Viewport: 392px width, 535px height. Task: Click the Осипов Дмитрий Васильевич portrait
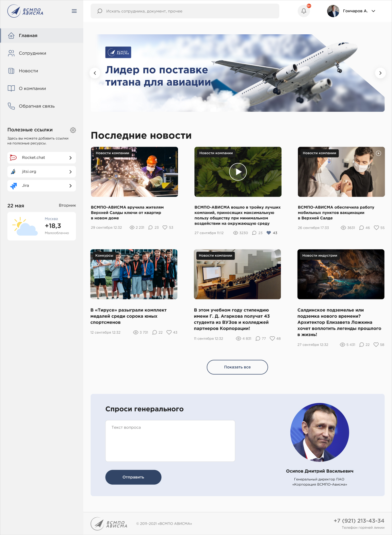[x=320, y=432]
